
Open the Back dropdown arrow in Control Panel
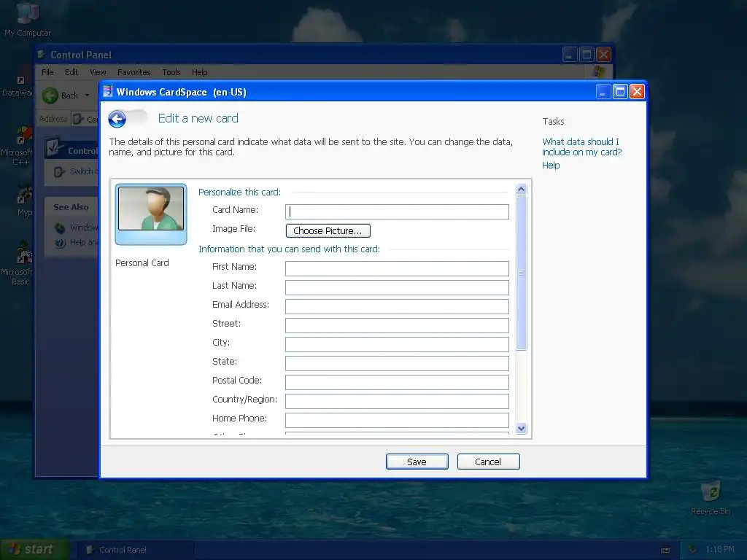88,96
